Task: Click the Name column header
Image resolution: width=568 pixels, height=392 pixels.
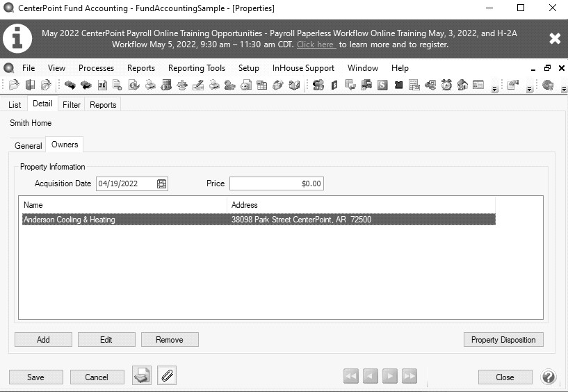Action: click(124, 205)
